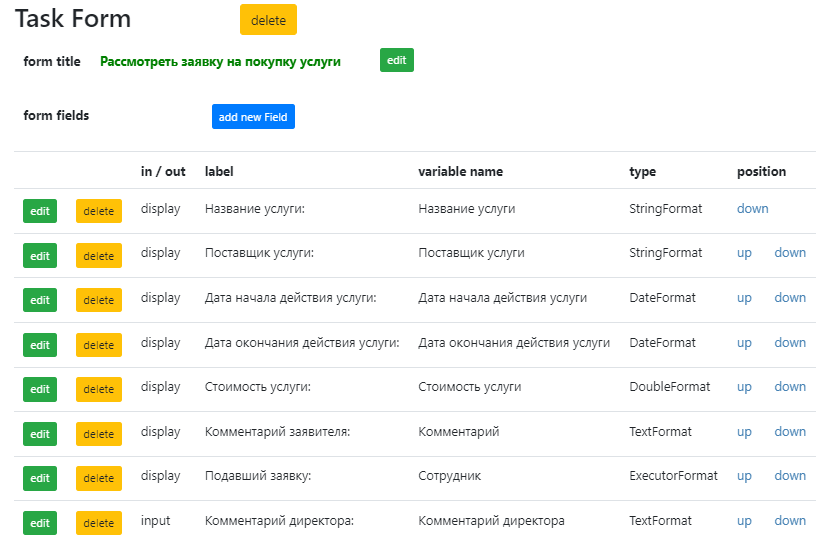Delete the Название услуги field row
Screen dimensions: 830x541
point(98,211)
